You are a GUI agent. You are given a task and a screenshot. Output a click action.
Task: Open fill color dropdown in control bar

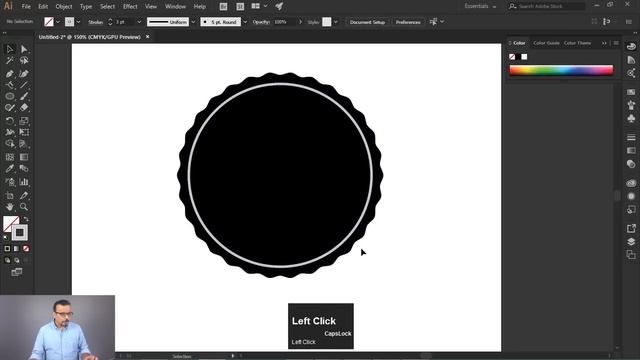point(58,22)
